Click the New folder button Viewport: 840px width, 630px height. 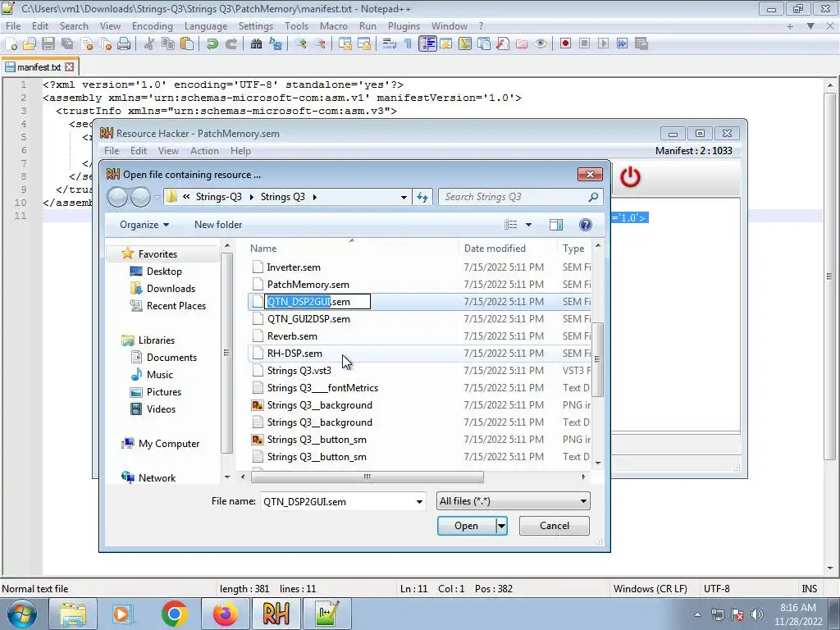pyautogui.click(x=218, y=225)
